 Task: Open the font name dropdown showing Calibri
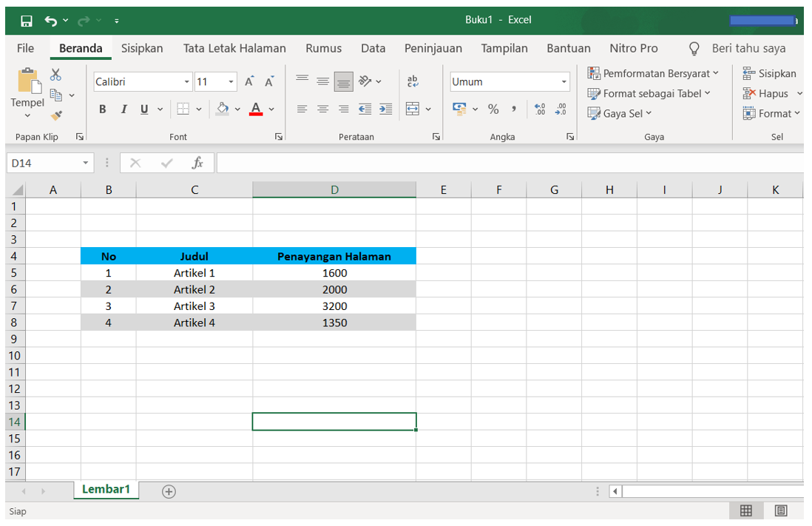189,81
